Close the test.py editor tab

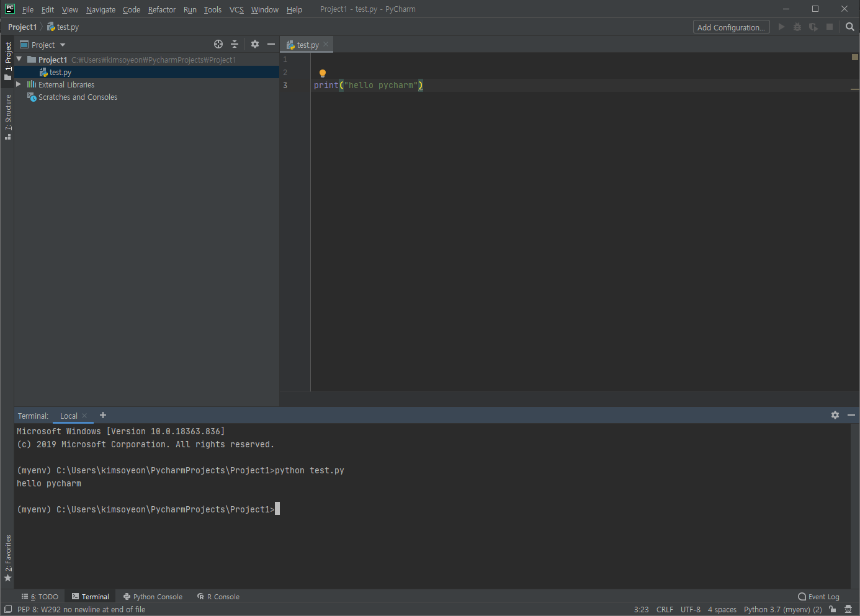326,44
